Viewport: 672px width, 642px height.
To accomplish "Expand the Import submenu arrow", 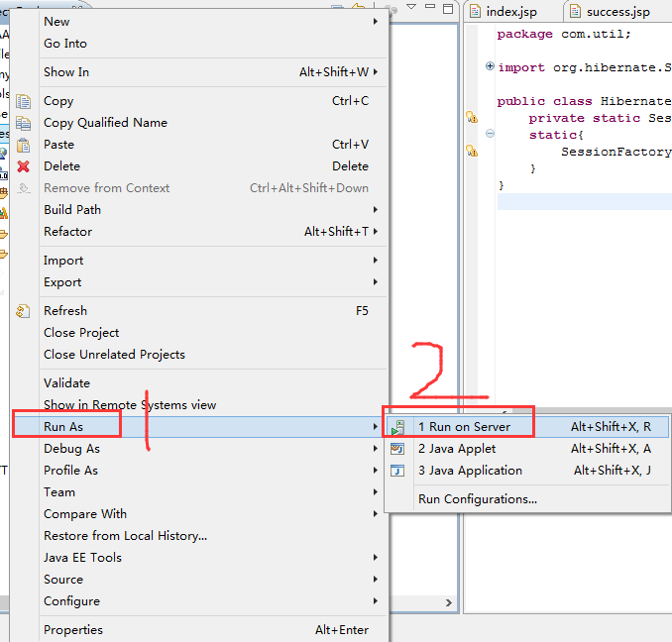I will click(376, 260).
